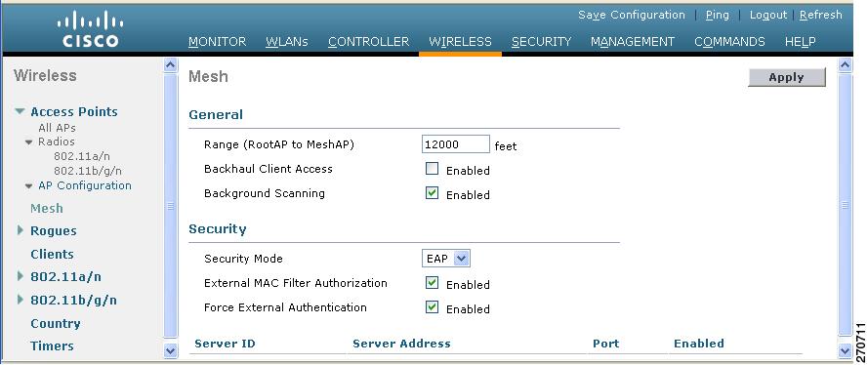Click the Save Configuration link
The width and height of the screenshot is (868, 365).
632,15
